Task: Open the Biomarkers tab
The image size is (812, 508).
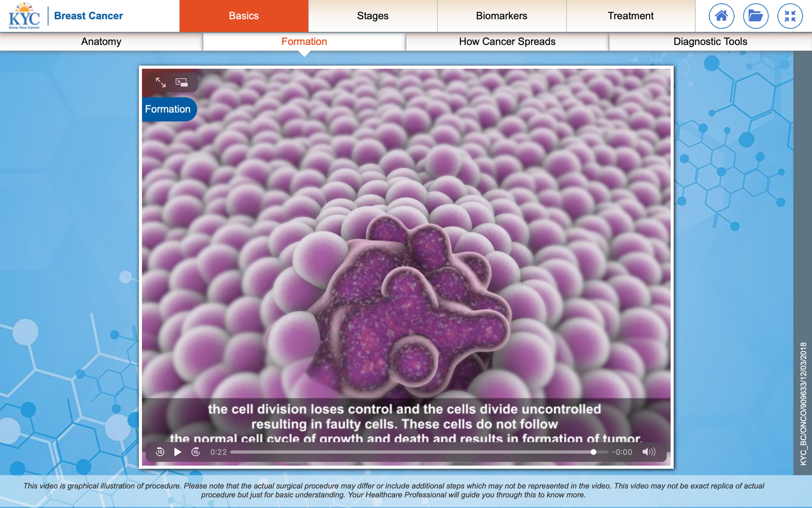Action: (x=501, y=16)
